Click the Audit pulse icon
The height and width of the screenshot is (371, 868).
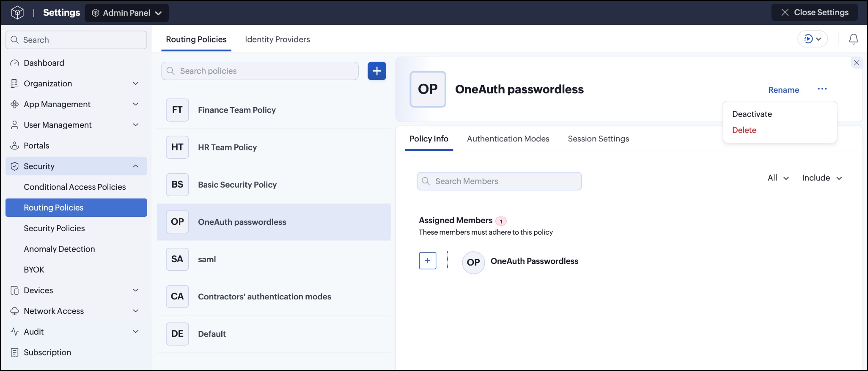click(15, 332)
